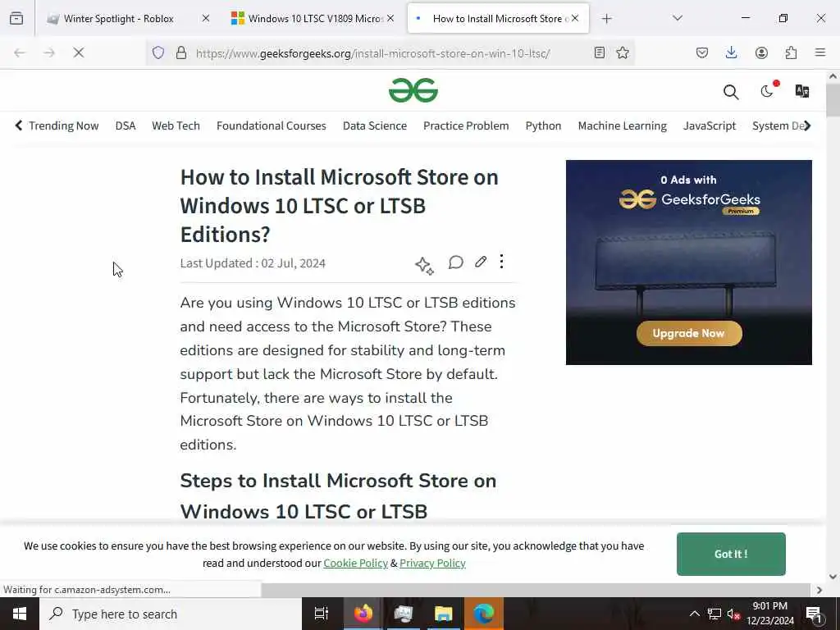Close the Winter Spotlight Roblox tab
840x630 pixels.
206,18
